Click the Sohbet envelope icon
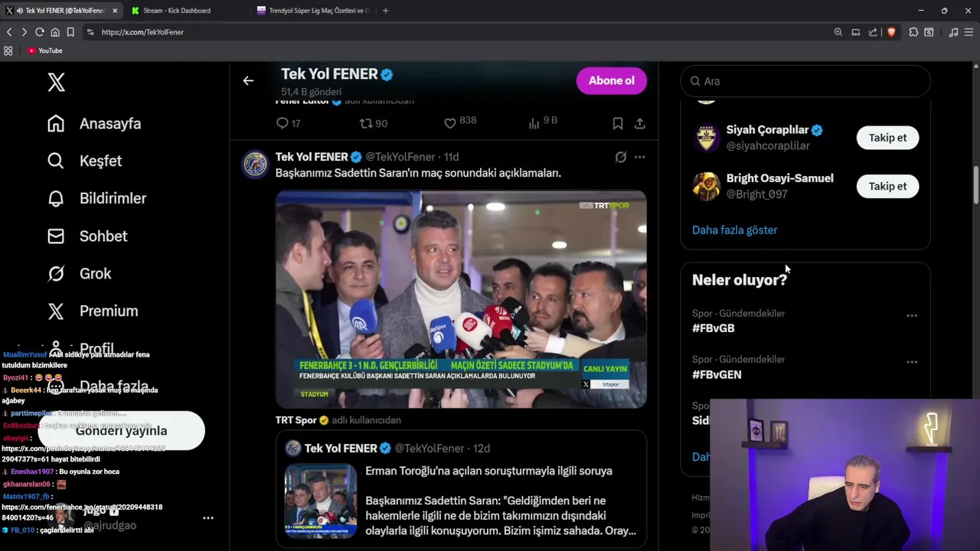The height and width of the screenshot is (551, 980). (x=56, y=236)
